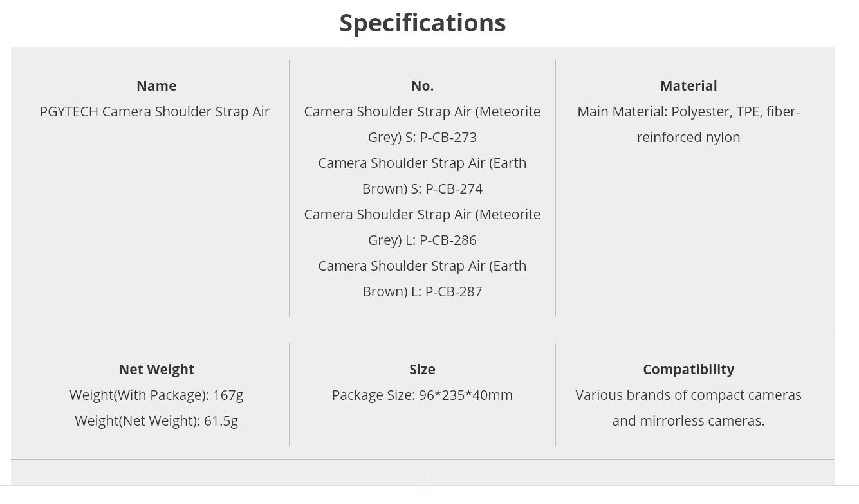This screenshot has width=859, height=504.
Task: Click the Net Weight header
Action: point(156,369)
